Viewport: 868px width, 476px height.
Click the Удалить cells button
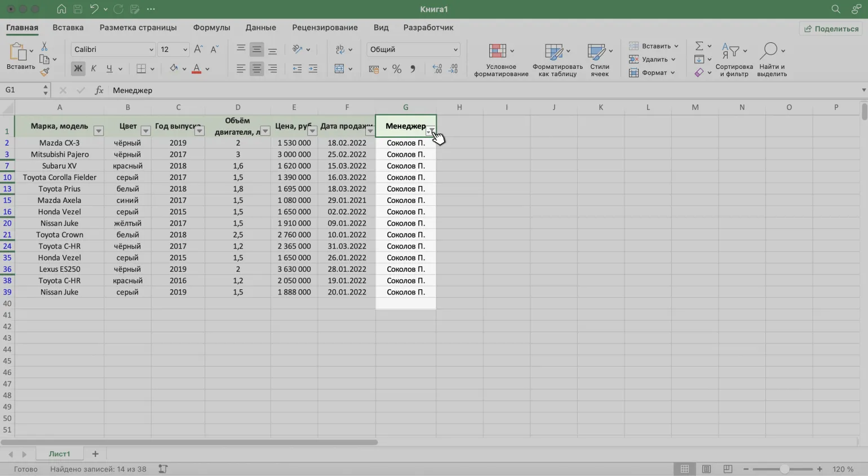(652, 59)
